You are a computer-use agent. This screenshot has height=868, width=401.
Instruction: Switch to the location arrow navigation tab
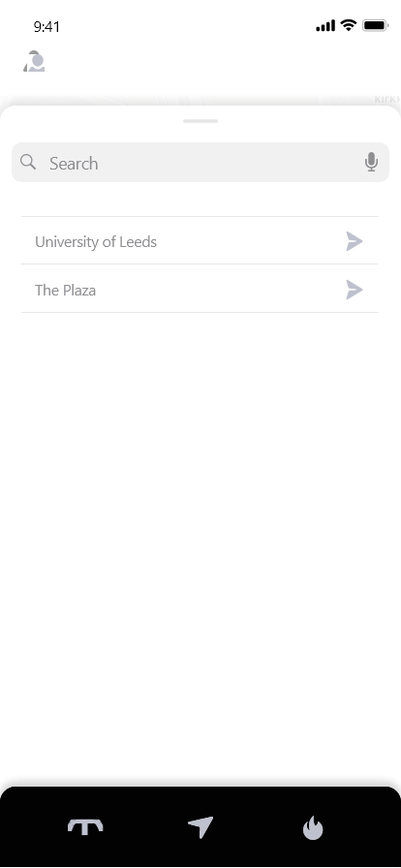point(200,827)
